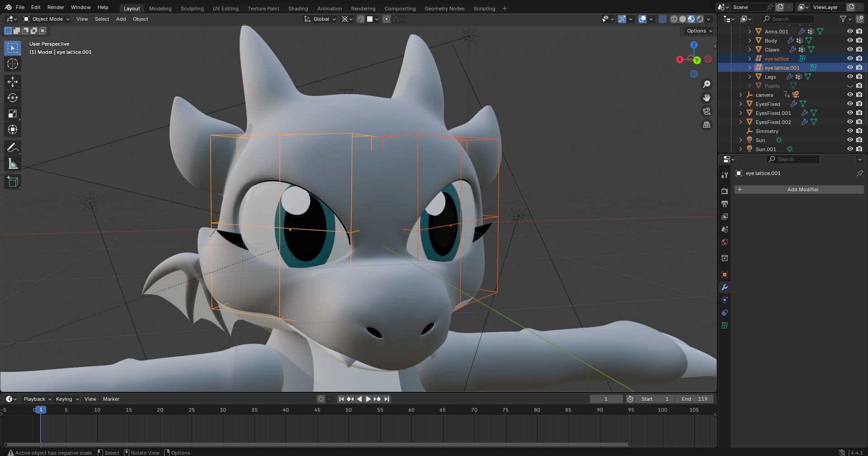The image size is (868, 456).
Task: Switch to the Sculpting workspace tab
Action: click(x=192, y=9)
